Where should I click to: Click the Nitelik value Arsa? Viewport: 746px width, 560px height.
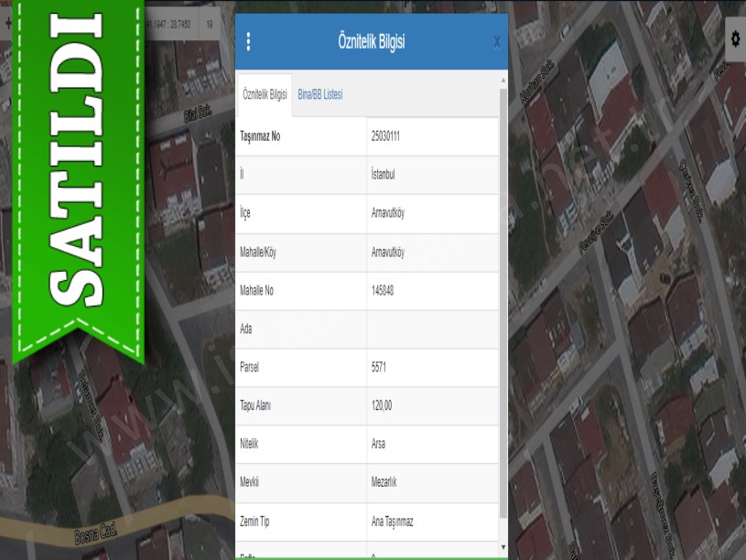point(378,444)
